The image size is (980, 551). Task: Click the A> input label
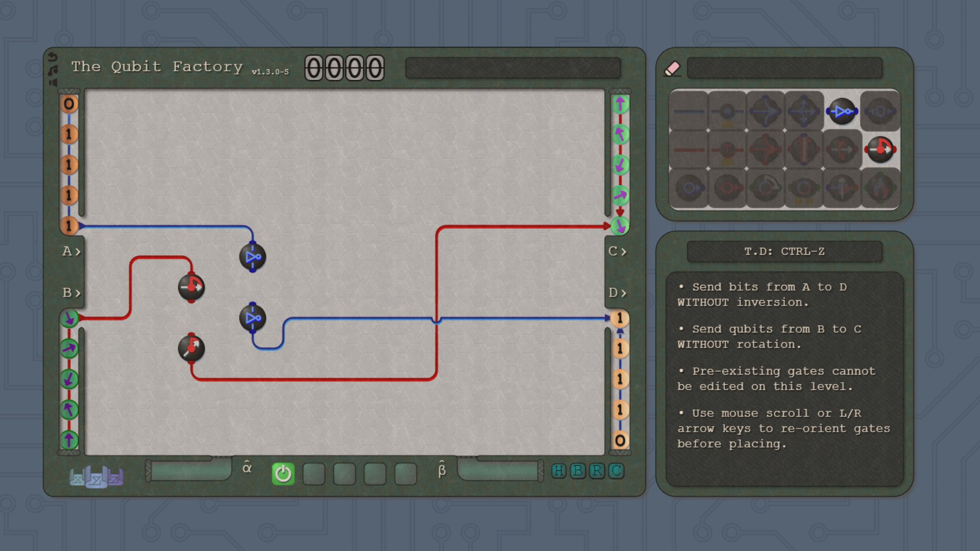pos(71,251)
